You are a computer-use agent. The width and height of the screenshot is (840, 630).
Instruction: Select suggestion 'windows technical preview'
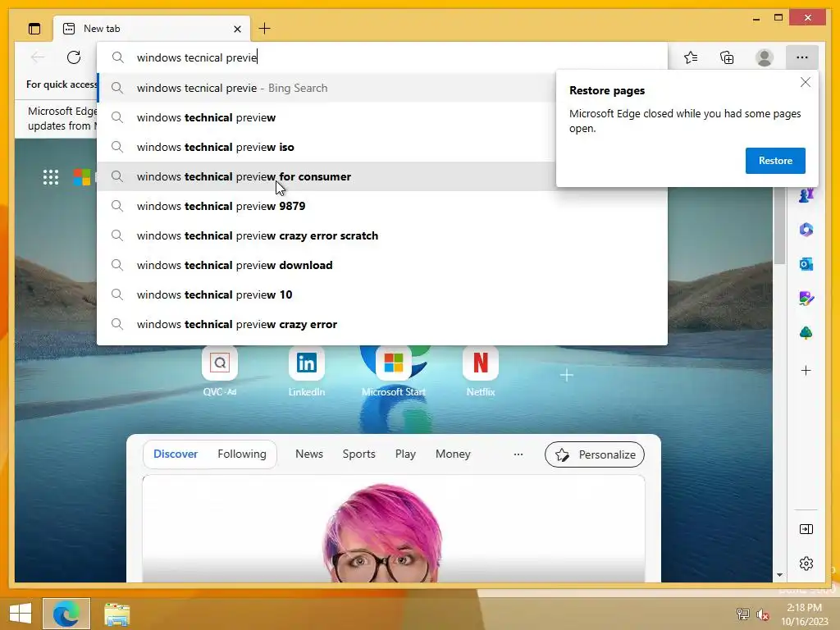click(x=326, y=117)
